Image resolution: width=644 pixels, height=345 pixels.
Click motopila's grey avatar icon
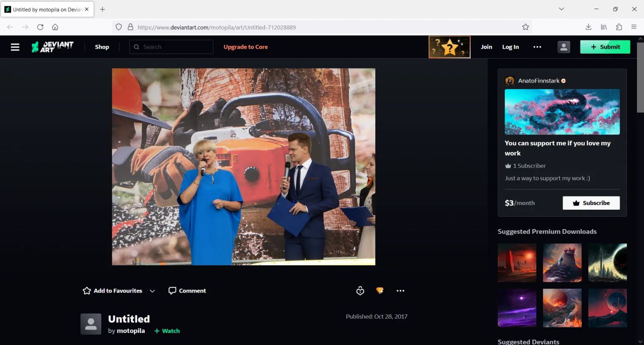pyautogui.click(x=91, y=324)
